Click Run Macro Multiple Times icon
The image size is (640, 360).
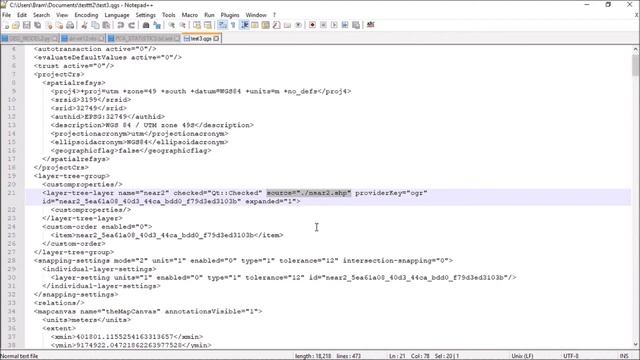pos(345,25)
